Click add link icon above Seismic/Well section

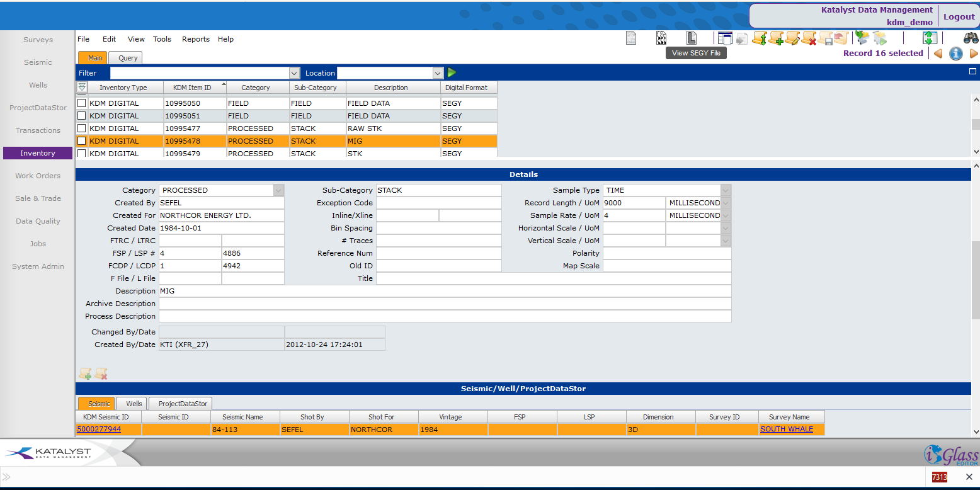click(x=85, y=373)
